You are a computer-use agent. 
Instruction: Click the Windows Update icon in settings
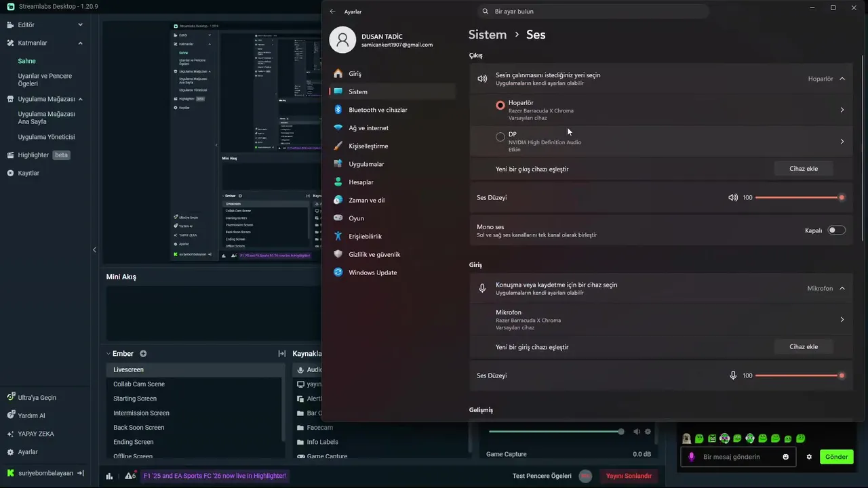(338, 272)
